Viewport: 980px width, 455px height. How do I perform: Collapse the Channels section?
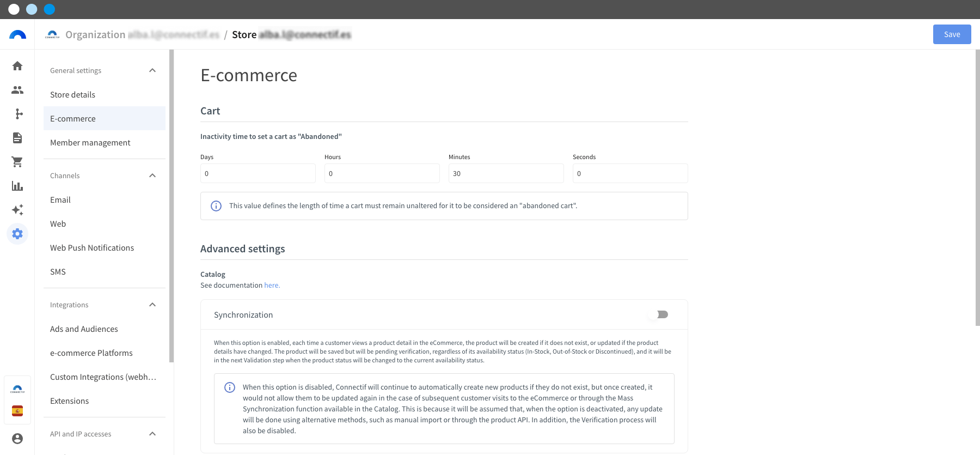152,175
